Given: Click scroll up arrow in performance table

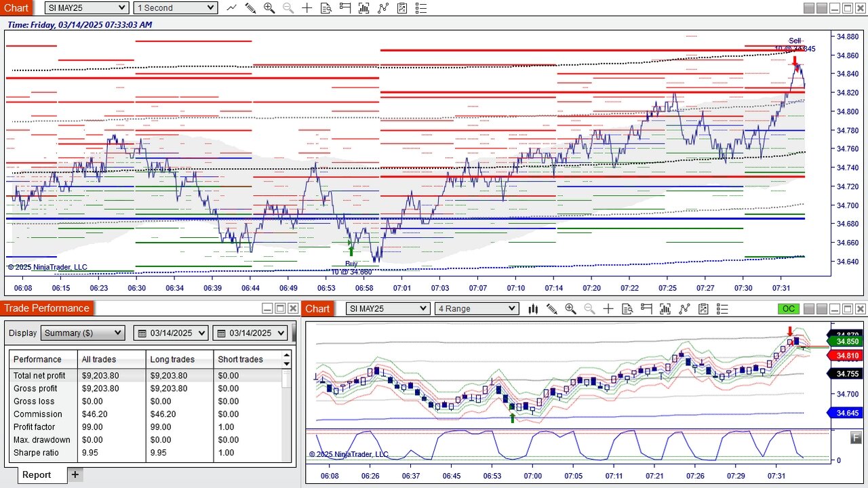Looking at the screenshot, I should click(x=287, y=354).
